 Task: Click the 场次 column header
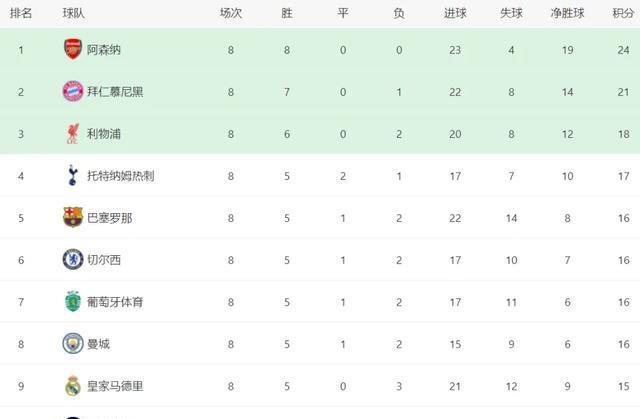click(x=231, y=13)
